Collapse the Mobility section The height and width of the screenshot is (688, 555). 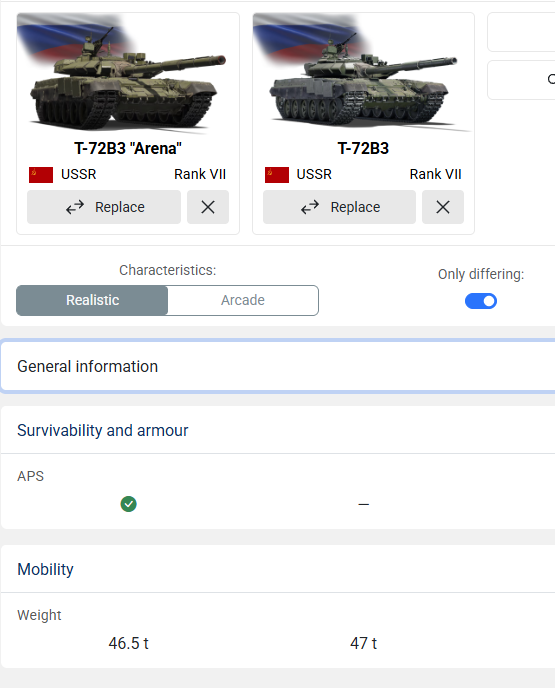coord(278,569)
